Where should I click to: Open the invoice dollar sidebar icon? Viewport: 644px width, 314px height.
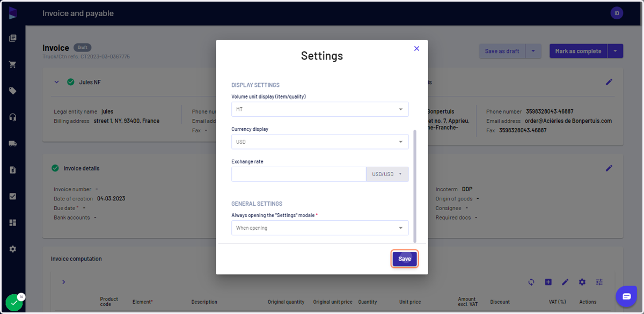(x=13, y=170)
